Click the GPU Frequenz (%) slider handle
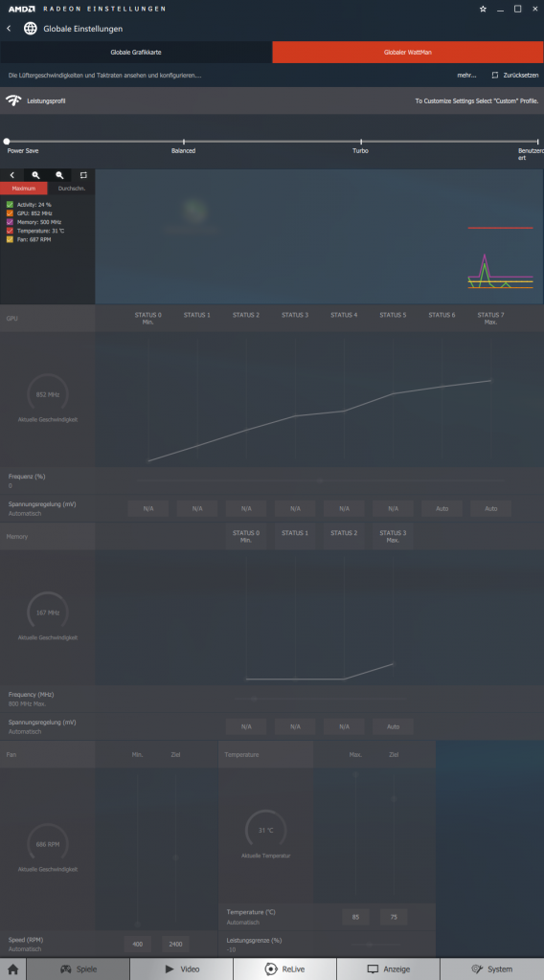Image resolution: width=544 pixels, height=980 pixels. click(320, 480)
